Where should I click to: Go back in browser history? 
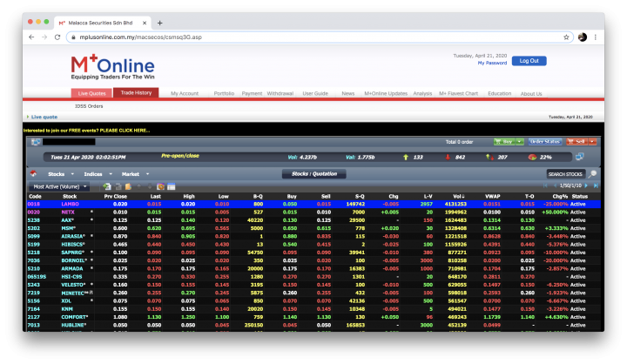[31, 37]
